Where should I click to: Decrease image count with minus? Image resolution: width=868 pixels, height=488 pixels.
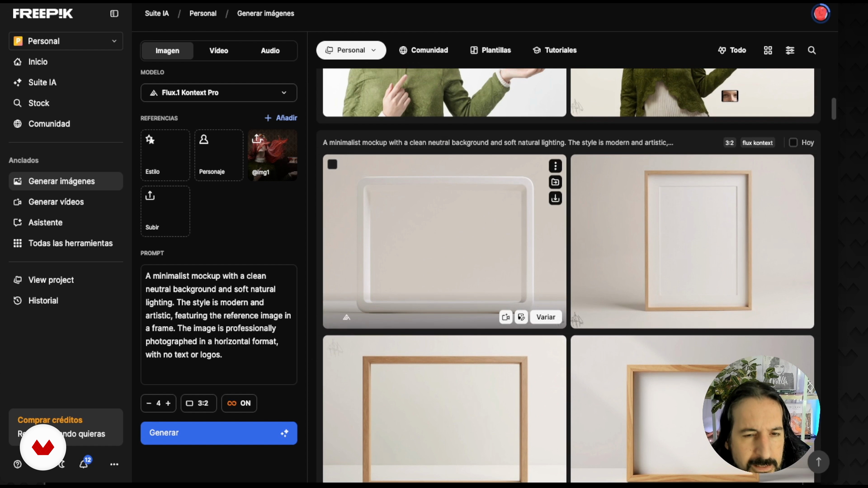tap(149, 403)
